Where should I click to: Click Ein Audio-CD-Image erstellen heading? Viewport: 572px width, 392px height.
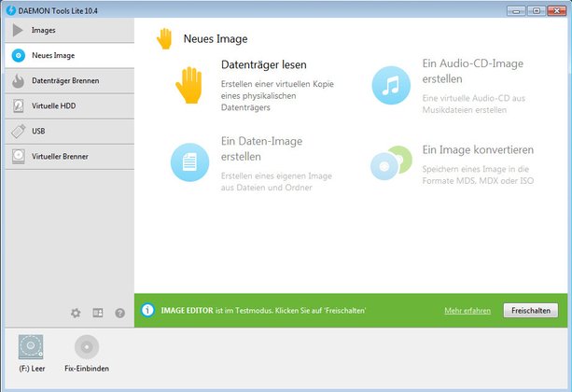pyautogui.click(x=473, y=71)
